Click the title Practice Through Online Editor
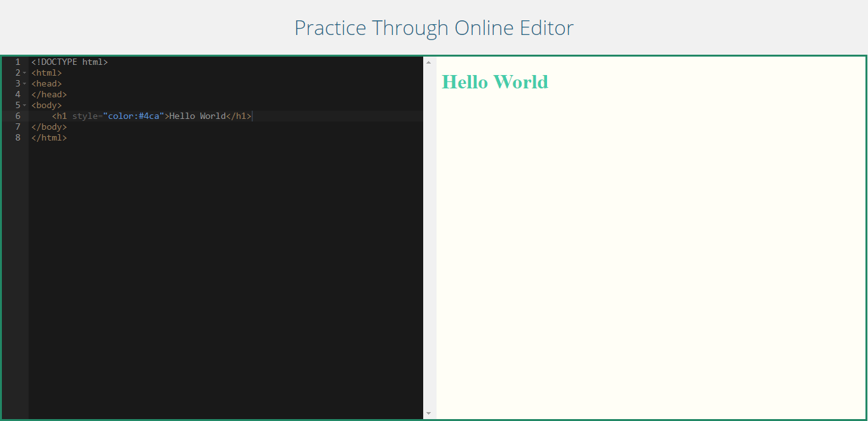The height and width of the screenshot is (421, 868). tap(434, 28)
